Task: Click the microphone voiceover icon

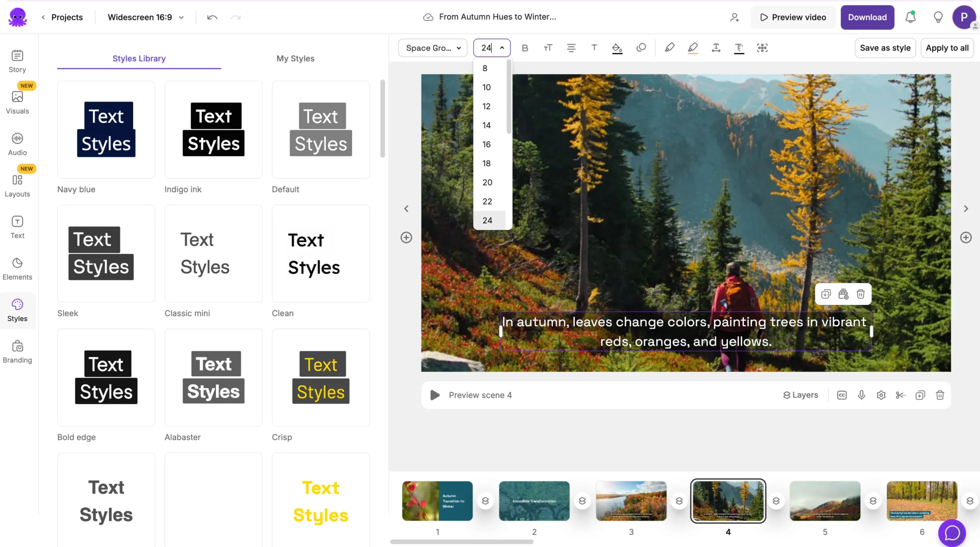Action: tap(861, 395)
